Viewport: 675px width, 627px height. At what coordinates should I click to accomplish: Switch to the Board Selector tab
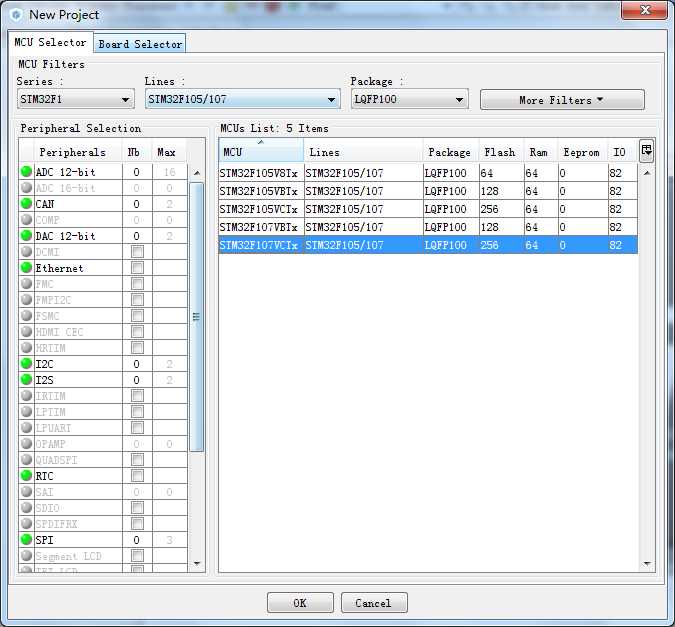140,44
